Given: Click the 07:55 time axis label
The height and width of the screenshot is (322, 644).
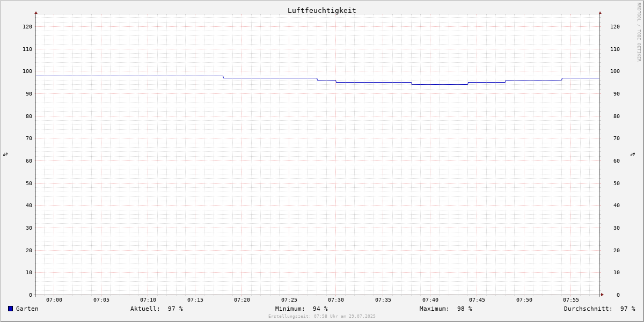Looking at the screenshot, I should (x=571, y=300).
